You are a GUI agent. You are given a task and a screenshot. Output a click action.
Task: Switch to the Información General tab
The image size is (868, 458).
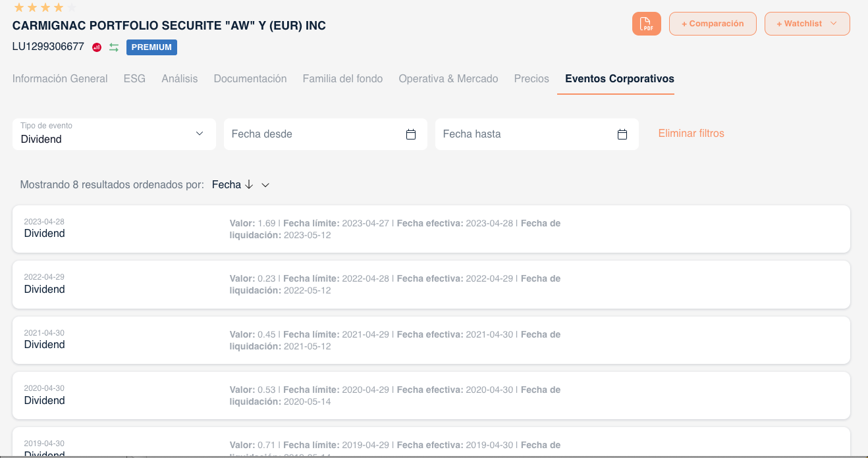pyautogui.click(x=60, y=79)
